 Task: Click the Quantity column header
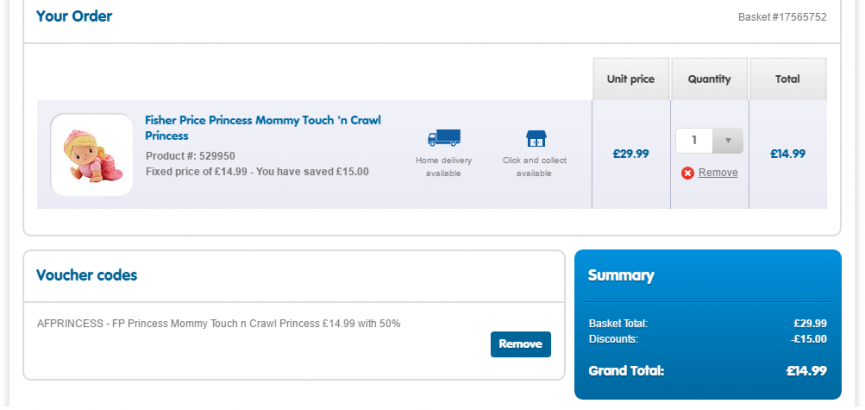[x=709, y=79]
